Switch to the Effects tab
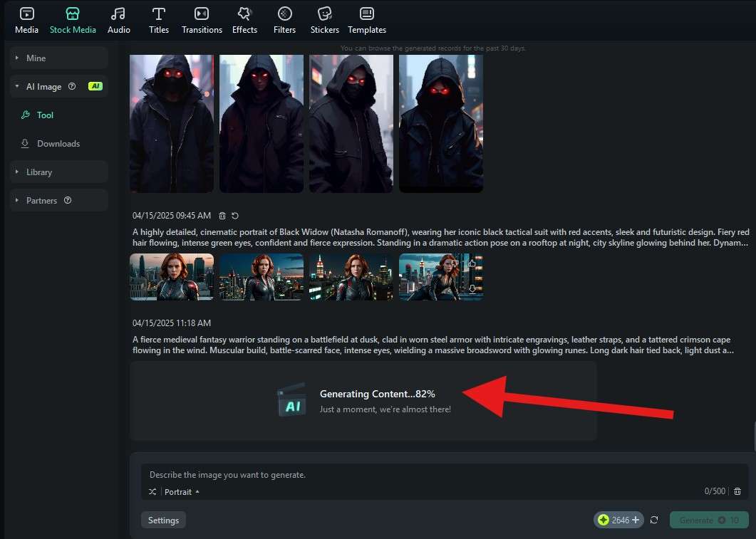 (244, 21)
